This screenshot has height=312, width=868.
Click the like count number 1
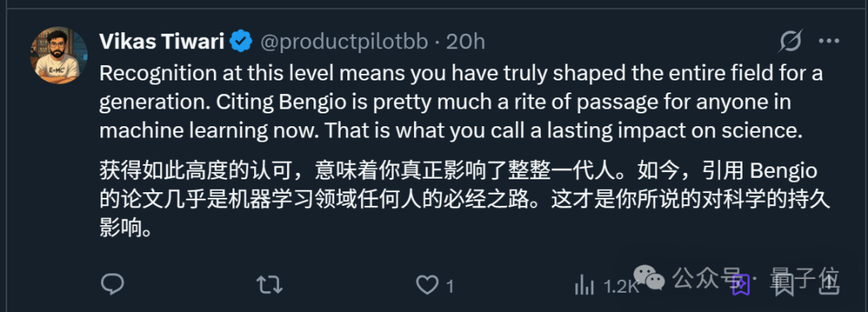coord(450,286)
